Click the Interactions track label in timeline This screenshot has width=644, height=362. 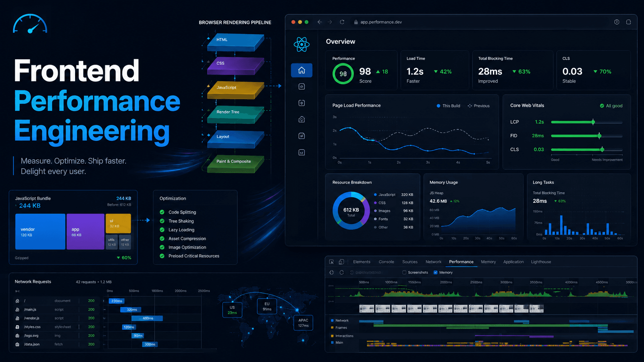coord(344,336)
